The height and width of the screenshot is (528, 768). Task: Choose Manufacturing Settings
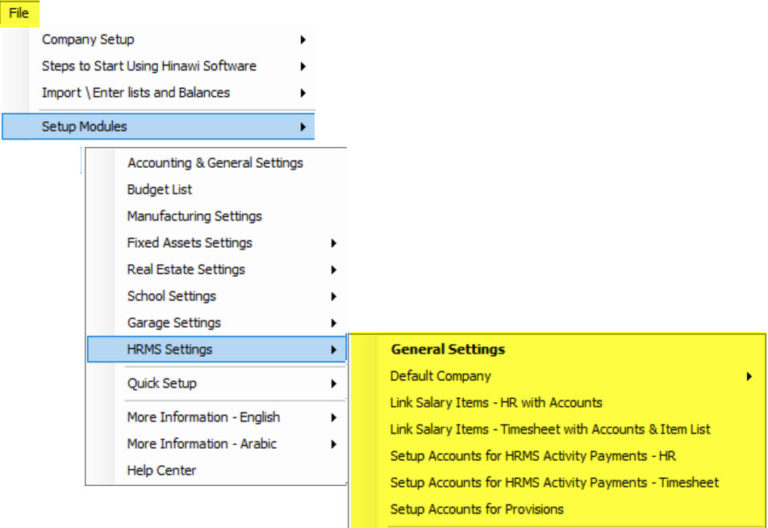(x=194, y=216)
